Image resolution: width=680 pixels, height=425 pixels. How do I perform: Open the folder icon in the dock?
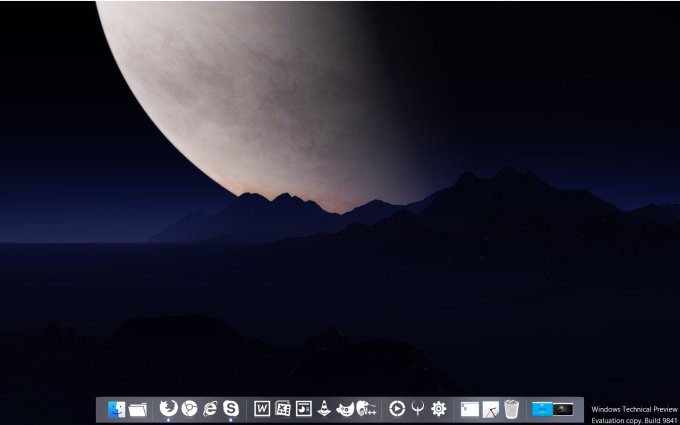click(x=138, y=409)
